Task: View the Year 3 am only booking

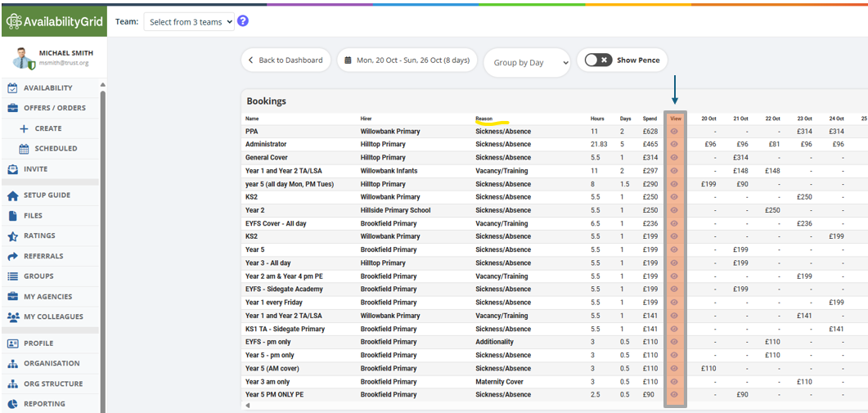Action: click(x=674, y=381)
